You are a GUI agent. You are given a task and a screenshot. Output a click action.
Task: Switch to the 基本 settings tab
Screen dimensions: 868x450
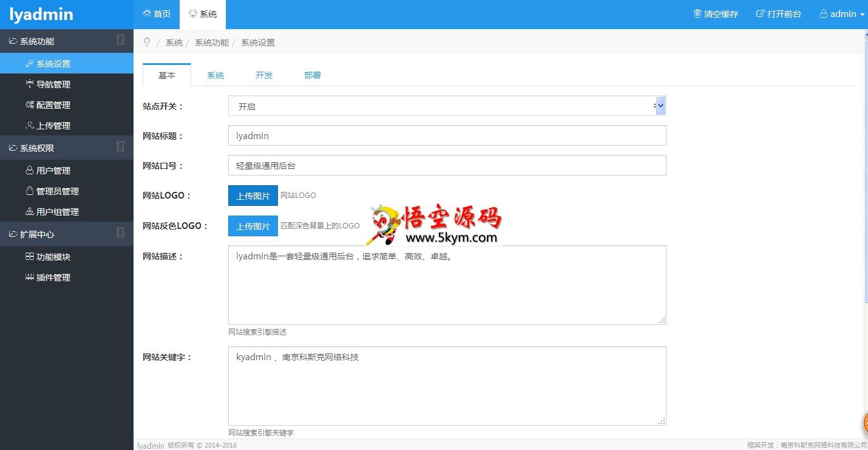click(x=167, y=75)
